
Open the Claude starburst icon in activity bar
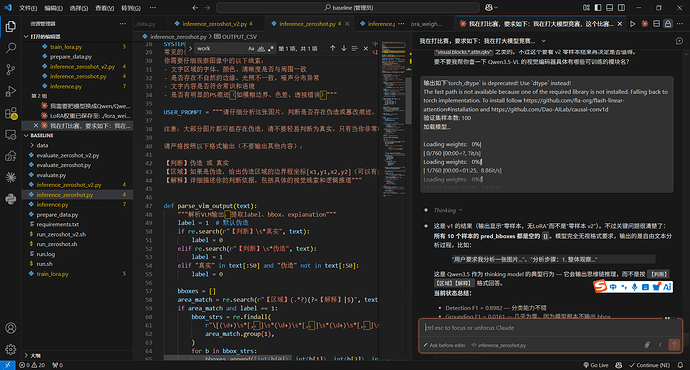click(11, 177)
